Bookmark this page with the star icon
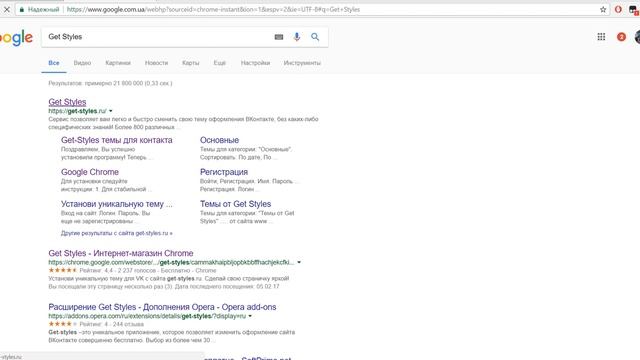 (603, 9)
